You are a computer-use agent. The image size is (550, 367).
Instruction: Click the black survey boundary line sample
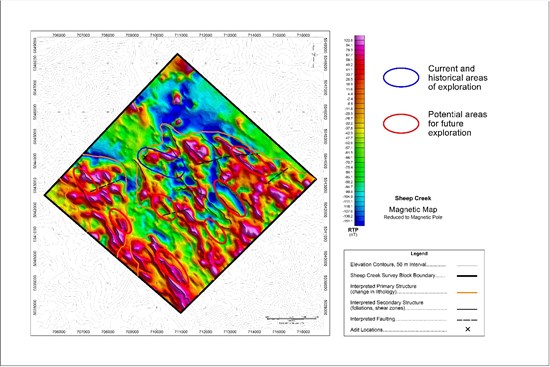point(467,276)
